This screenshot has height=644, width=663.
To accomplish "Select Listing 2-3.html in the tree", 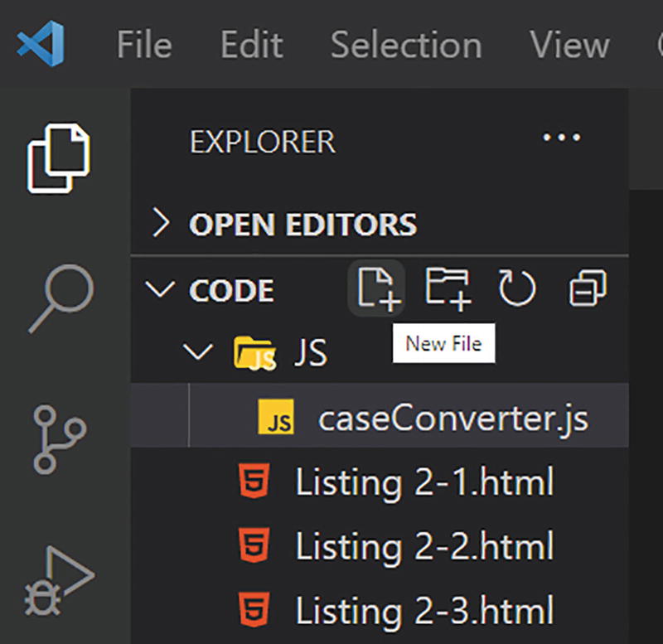I will [x=423, y=612].
